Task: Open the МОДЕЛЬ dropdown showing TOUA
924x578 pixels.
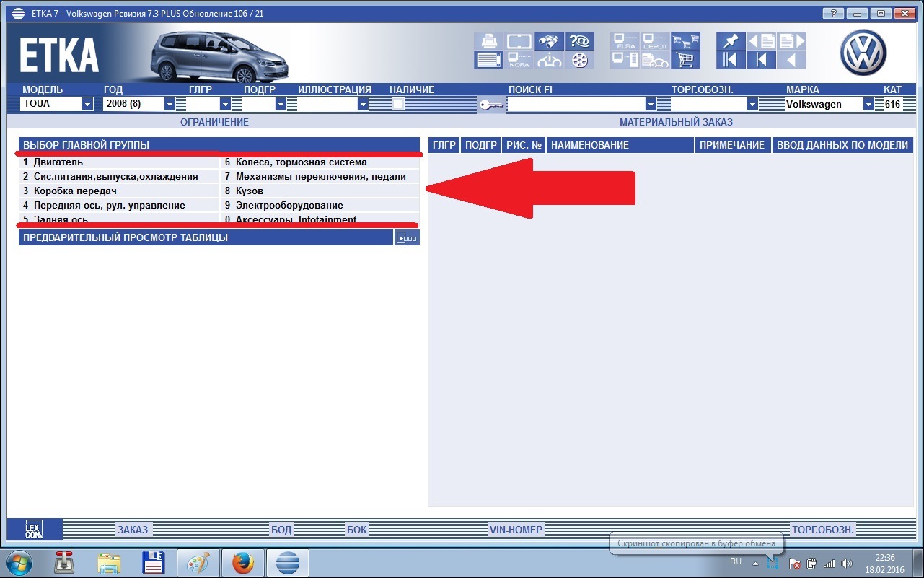Action: tap(88, 104)
